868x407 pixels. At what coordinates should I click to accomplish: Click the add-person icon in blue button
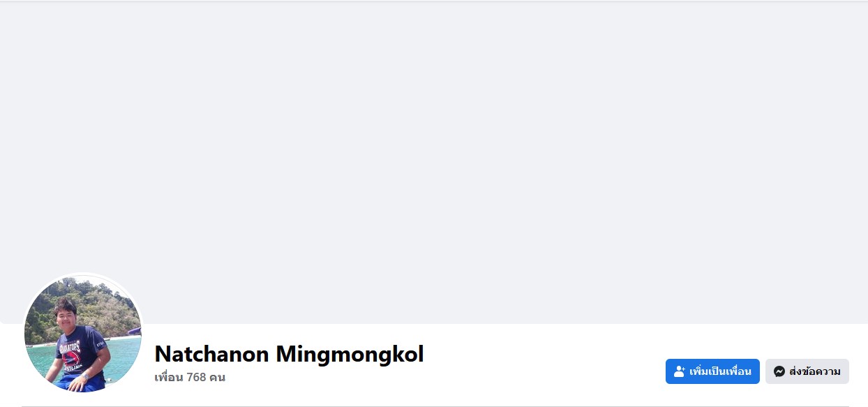[680, 371]
